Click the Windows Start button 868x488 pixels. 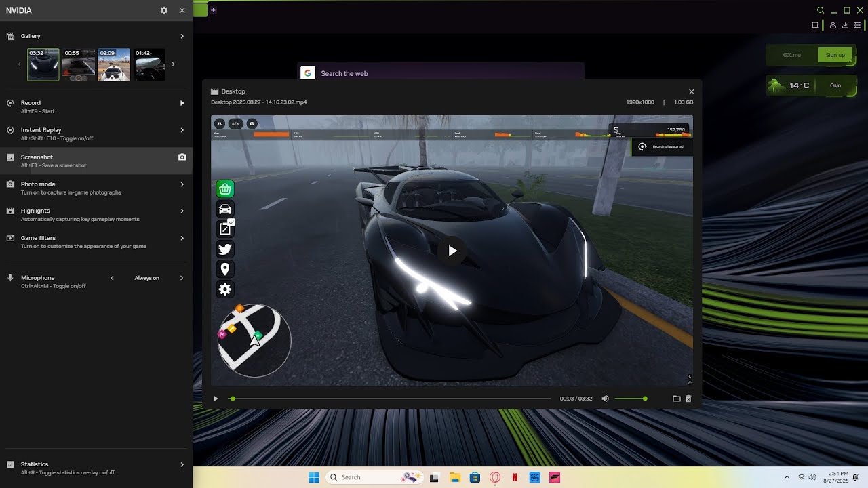313,477
